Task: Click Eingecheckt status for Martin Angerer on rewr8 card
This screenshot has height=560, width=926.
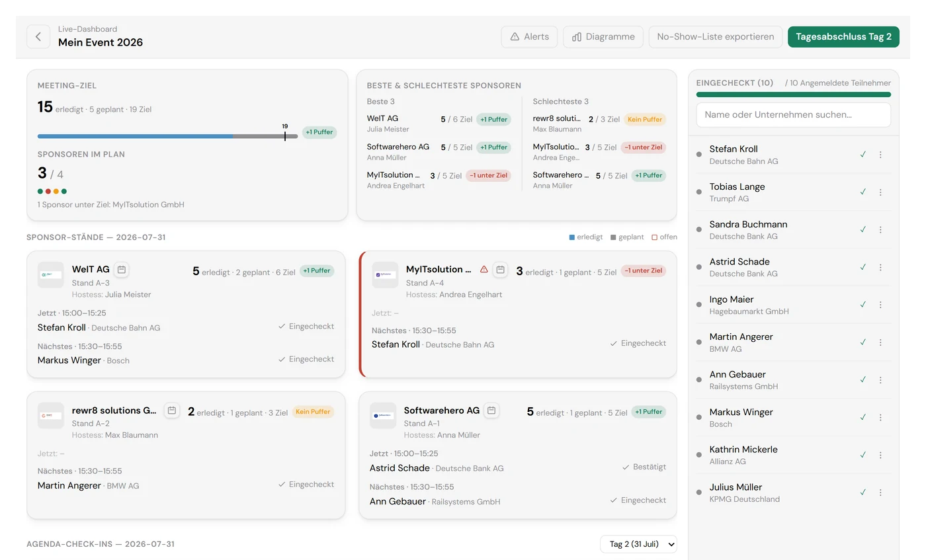Action: pos(306,485)
